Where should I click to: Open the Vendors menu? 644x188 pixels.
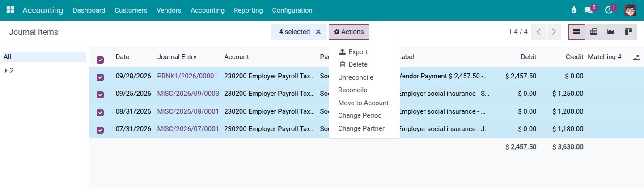tap(169, 10)
